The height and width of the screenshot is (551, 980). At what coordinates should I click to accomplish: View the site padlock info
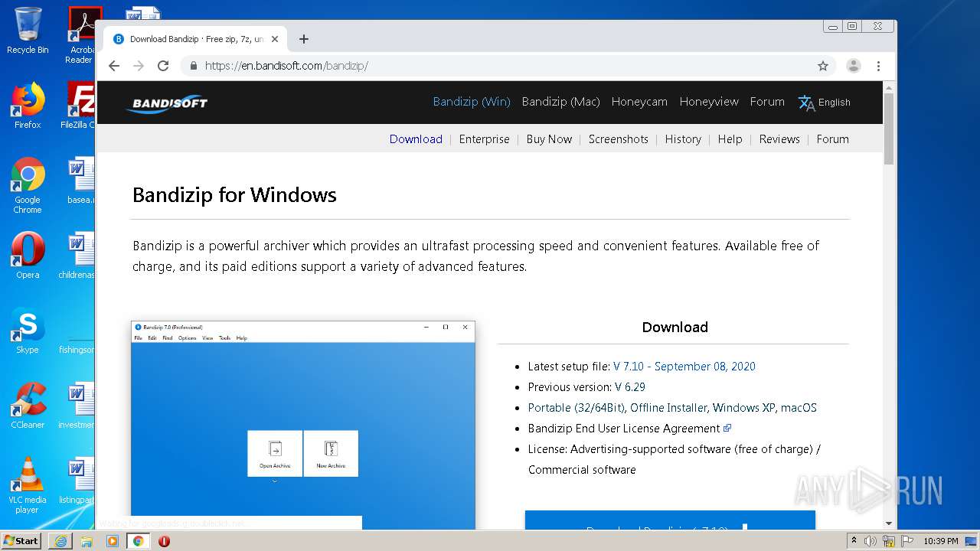coord(194,66)
